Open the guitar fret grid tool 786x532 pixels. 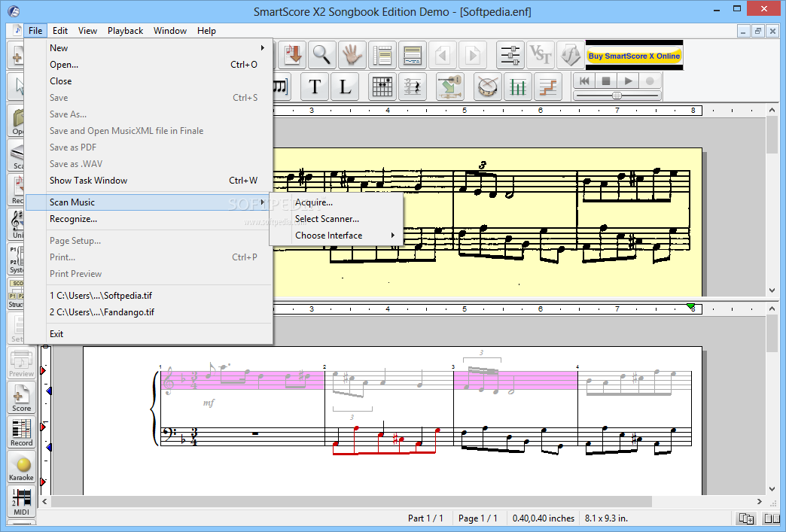382,87
